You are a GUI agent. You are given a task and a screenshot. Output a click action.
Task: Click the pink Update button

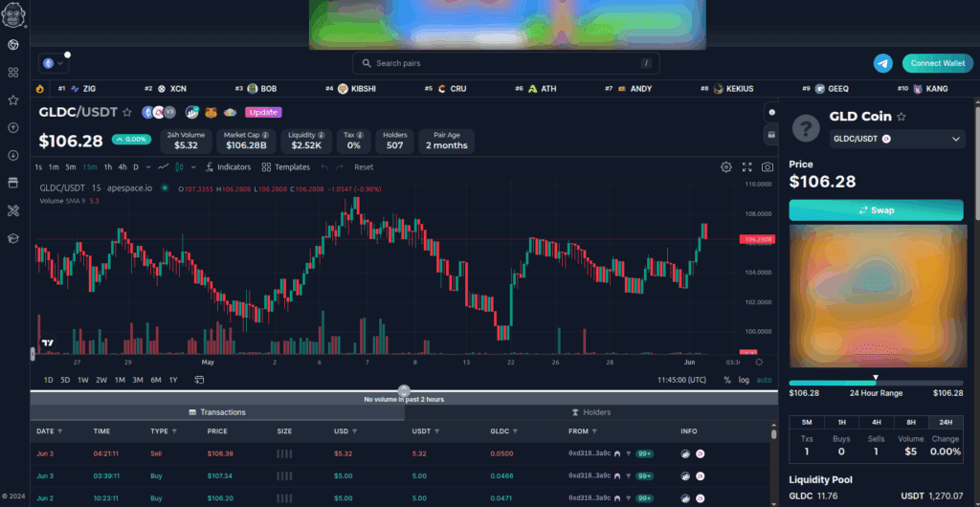point(263,112)
